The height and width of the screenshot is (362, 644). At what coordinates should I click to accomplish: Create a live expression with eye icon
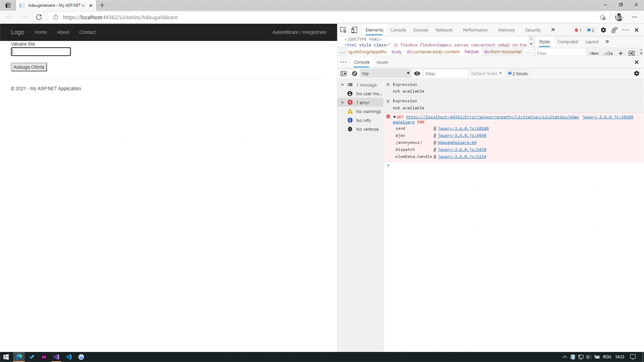pyautogui.click(x=418, y=74)
